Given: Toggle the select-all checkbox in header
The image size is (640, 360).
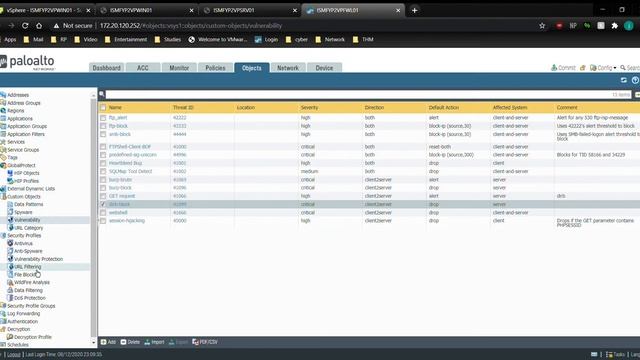Looking at the screenshot, I should pyautogui.click(x=103, y=107).
